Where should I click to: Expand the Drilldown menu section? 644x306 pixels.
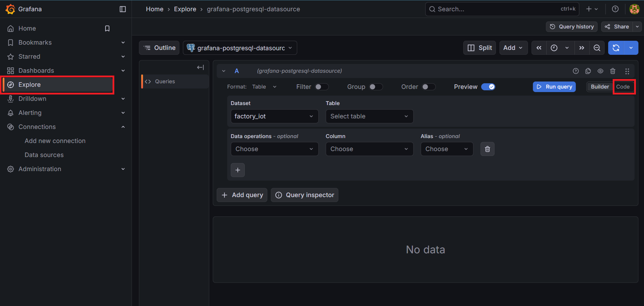coord(123,99)
